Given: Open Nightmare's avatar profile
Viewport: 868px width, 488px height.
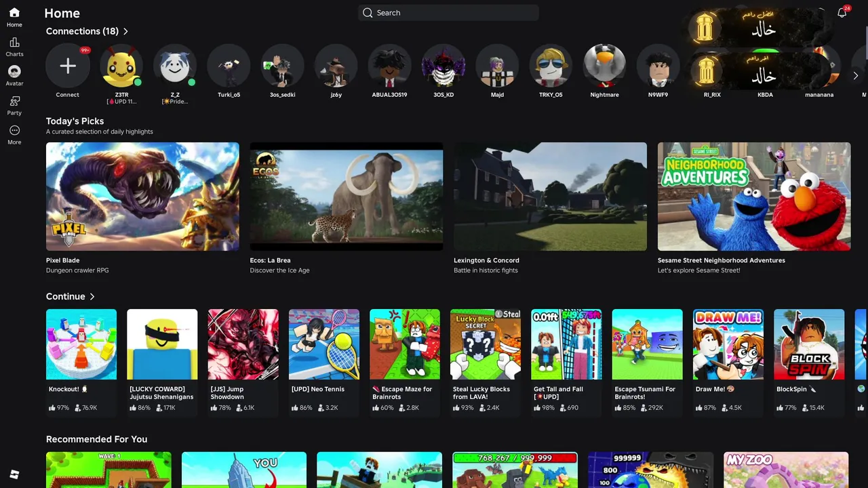Looking at the screenshot, I should coord(604,66).
